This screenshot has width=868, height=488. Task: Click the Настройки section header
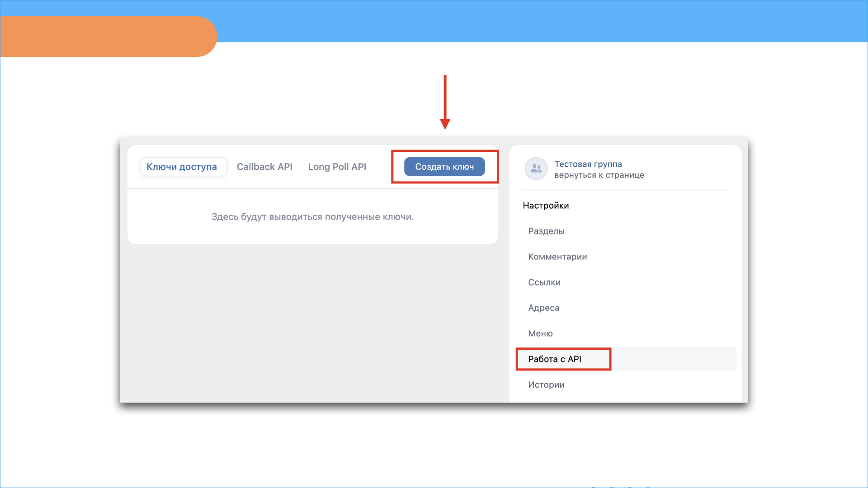pos(546,206)
